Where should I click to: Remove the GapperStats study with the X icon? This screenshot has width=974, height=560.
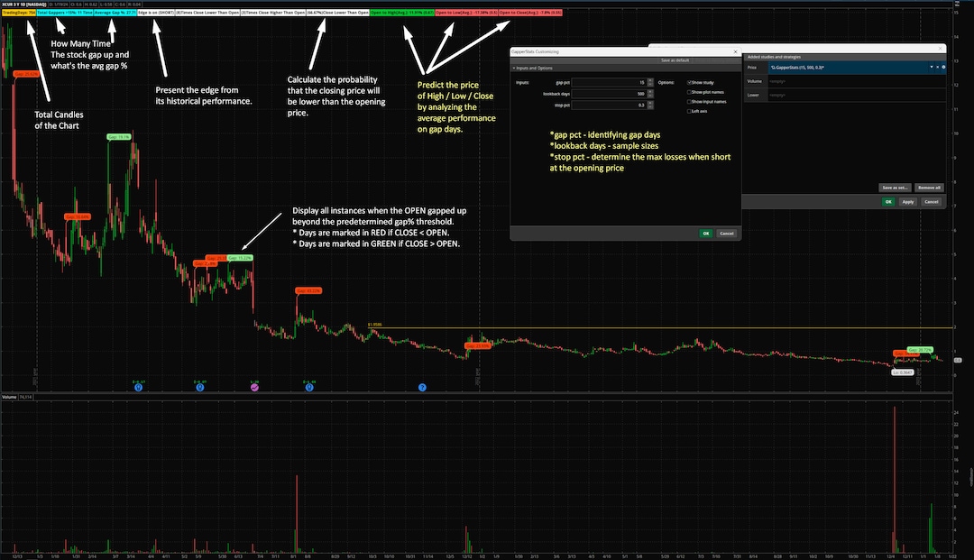click(938, 67)
